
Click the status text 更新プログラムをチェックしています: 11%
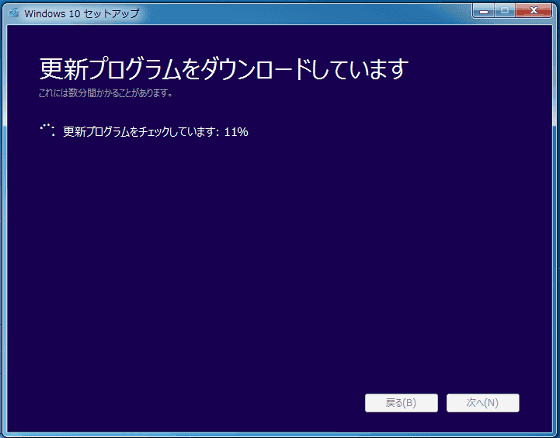156,132
